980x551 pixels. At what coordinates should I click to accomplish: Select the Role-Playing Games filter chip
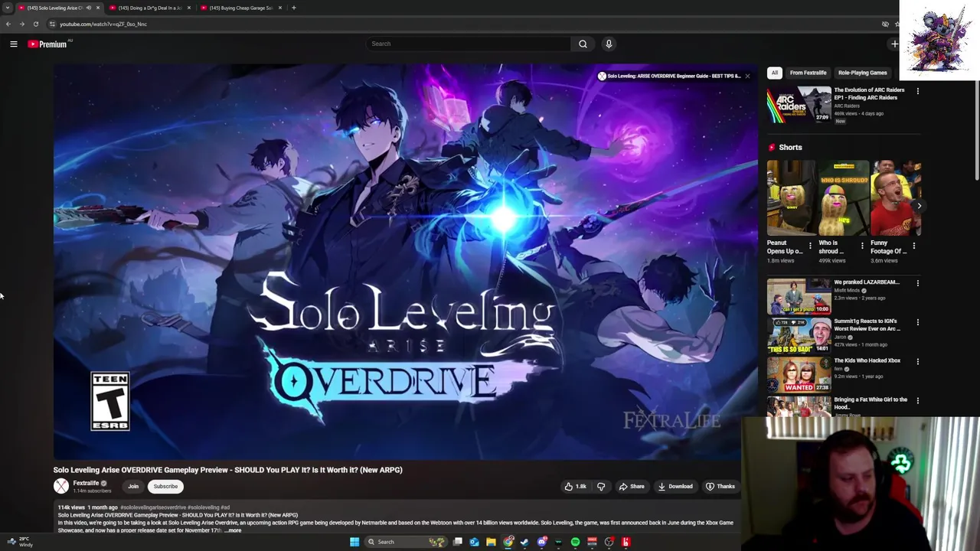[862, 73]
